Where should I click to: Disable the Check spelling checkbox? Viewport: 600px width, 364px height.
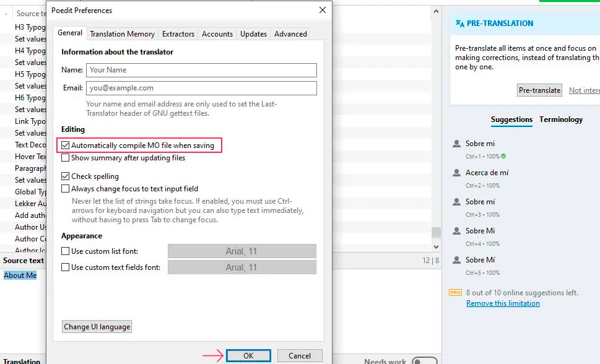click(x=66, y=176)
